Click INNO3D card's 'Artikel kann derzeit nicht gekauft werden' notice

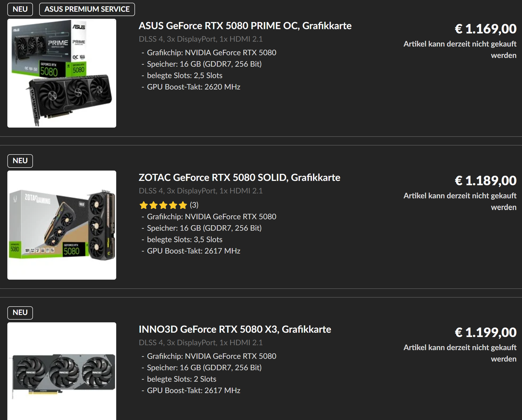(x=460, y=353)
